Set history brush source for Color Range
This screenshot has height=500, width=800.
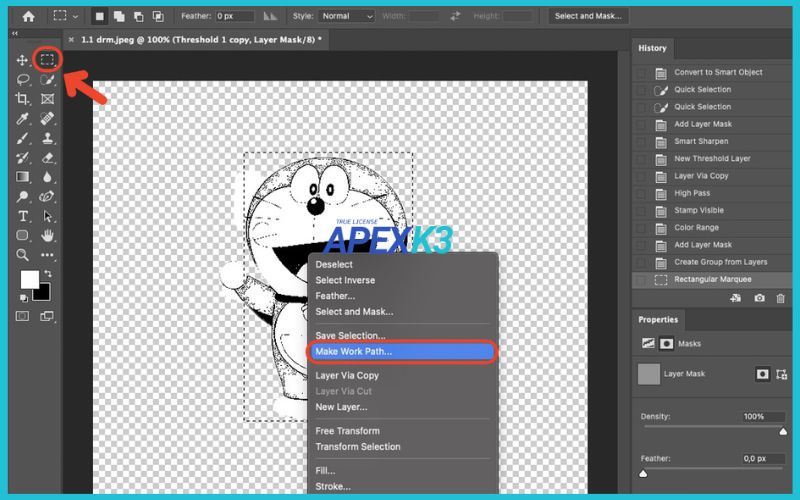(641, 228)
